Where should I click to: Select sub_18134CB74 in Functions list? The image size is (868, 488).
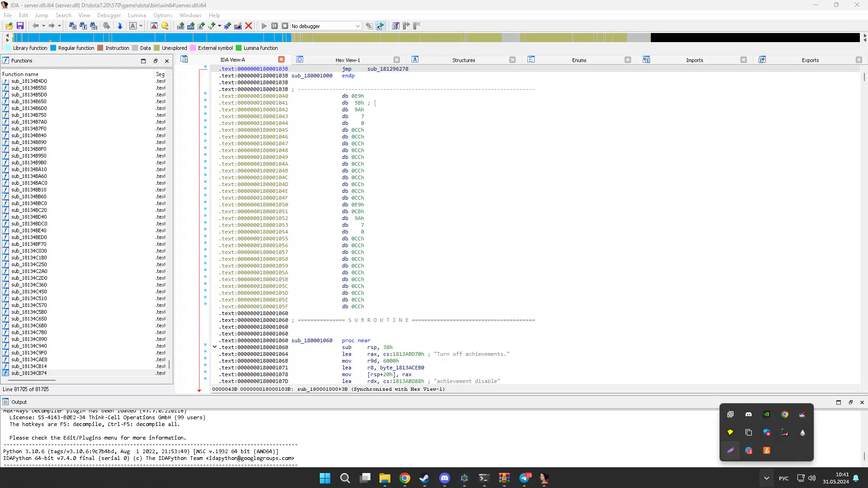click(29, 373)
